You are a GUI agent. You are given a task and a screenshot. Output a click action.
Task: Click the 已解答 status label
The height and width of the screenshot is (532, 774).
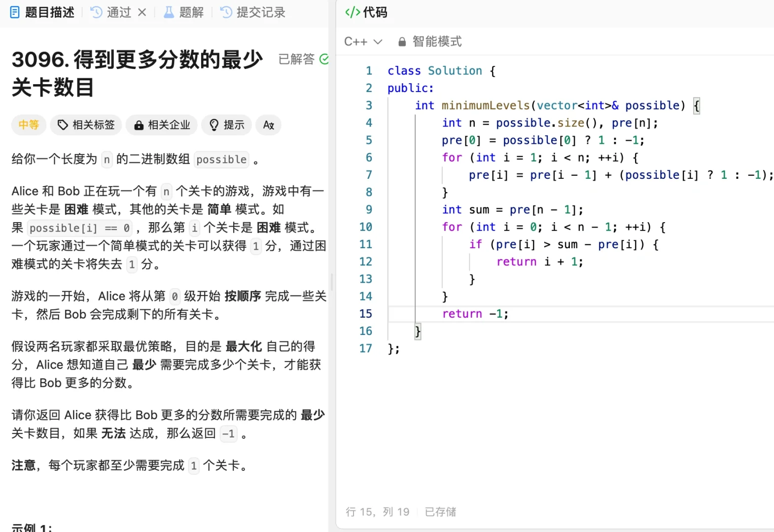pyautogui.click(x=296, y=59)
